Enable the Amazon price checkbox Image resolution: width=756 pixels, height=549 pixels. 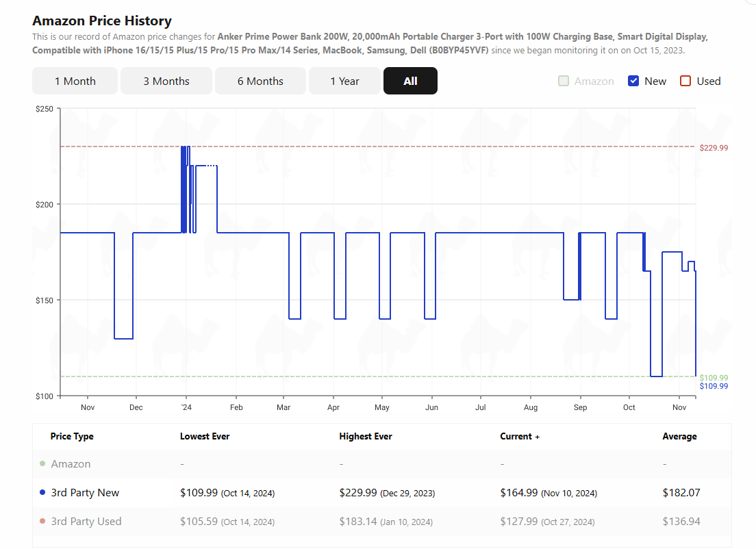564,81
